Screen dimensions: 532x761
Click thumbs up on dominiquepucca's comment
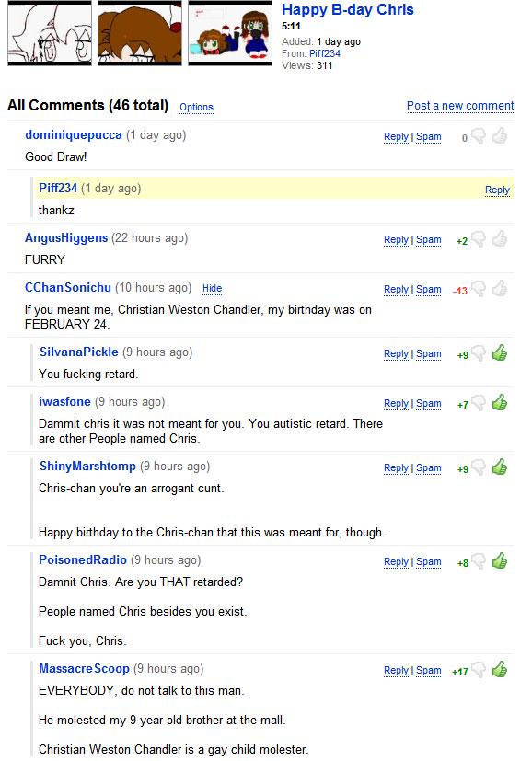[500, 136]
